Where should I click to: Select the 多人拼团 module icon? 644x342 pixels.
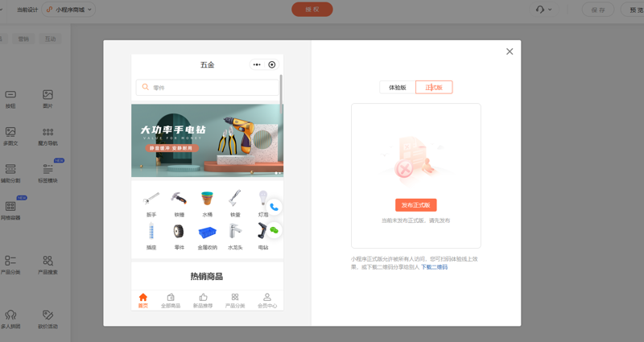coord(10,315)
